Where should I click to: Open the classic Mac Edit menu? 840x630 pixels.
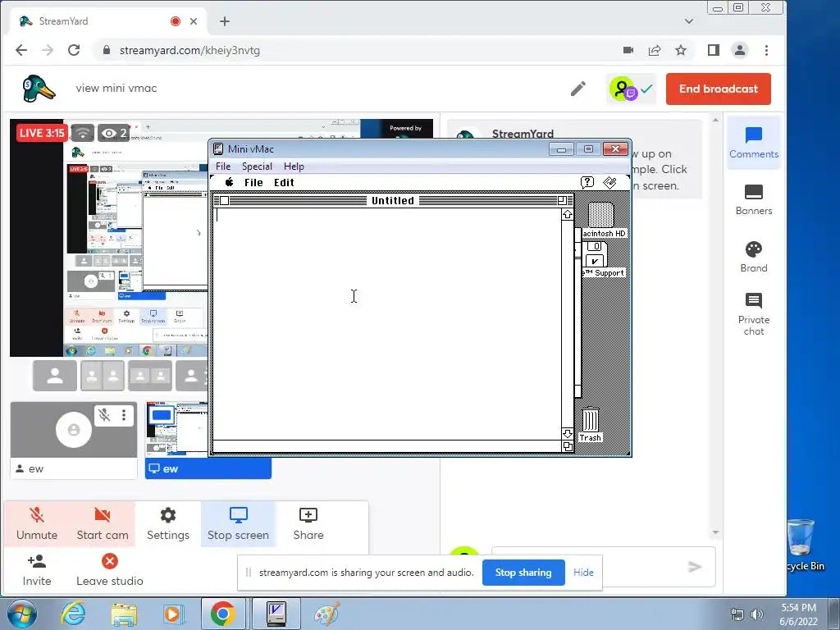[x=284, y=183]
